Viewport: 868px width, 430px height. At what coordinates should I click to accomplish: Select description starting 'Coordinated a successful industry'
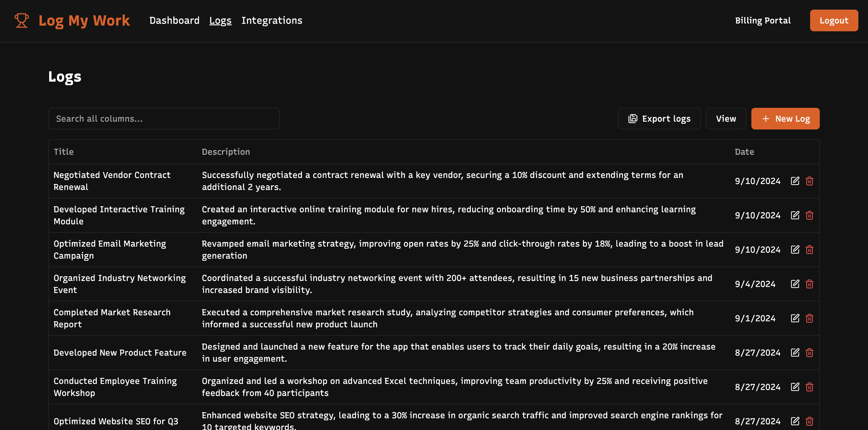[457, 284]
